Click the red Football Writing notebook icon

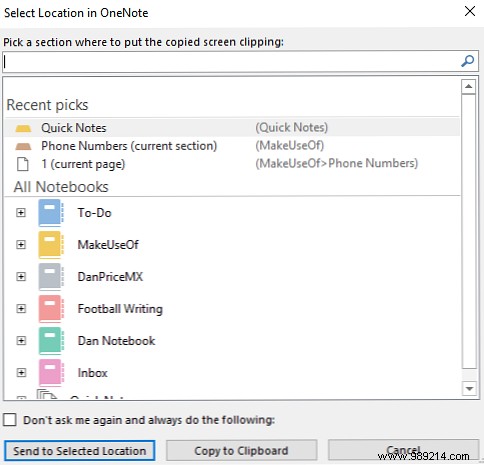click(x=51, y=309)
